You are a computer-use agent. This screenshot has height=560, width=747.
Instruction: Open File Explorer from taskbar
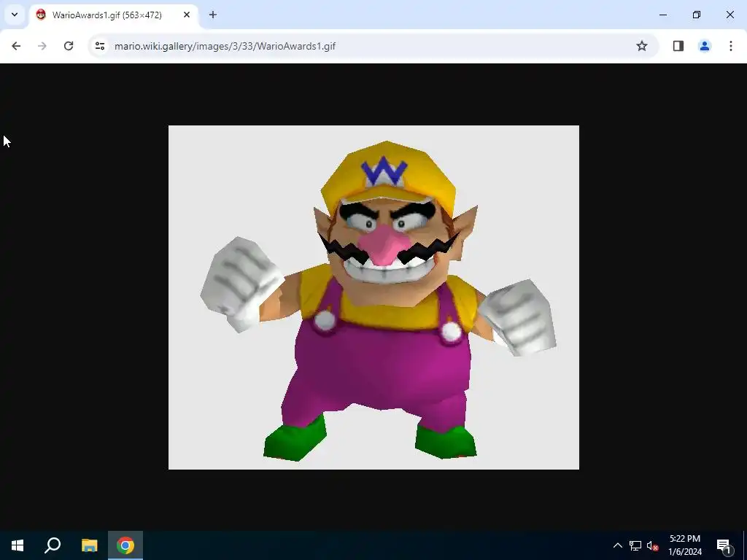tap(89, 545)
